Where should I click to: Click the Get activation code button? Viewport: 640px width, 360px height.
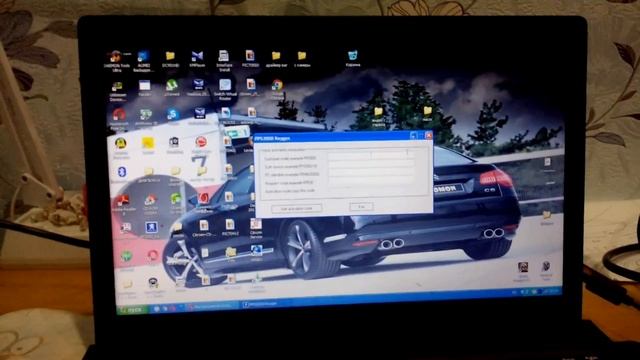296,208
